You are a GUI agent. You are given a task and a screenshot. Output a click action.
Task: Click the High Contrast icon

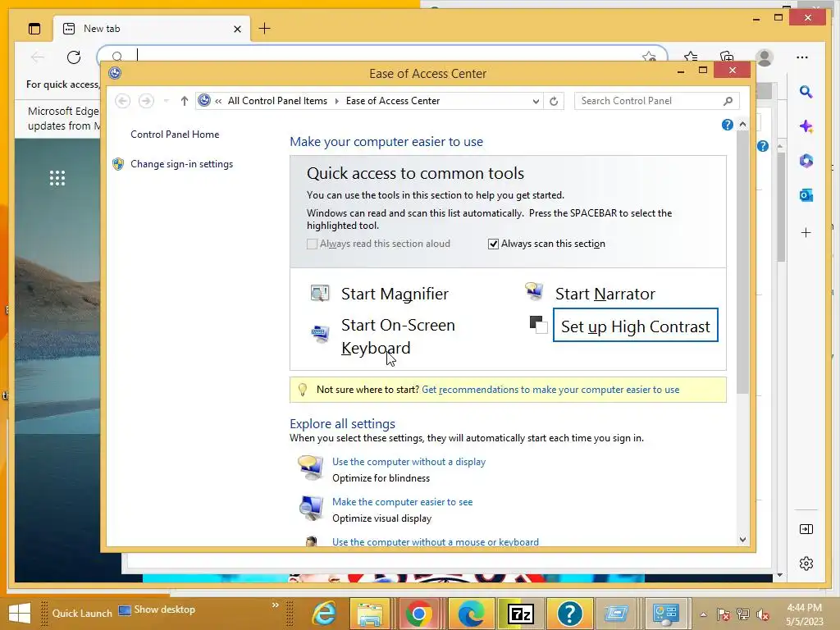click(x=538, y=325)
